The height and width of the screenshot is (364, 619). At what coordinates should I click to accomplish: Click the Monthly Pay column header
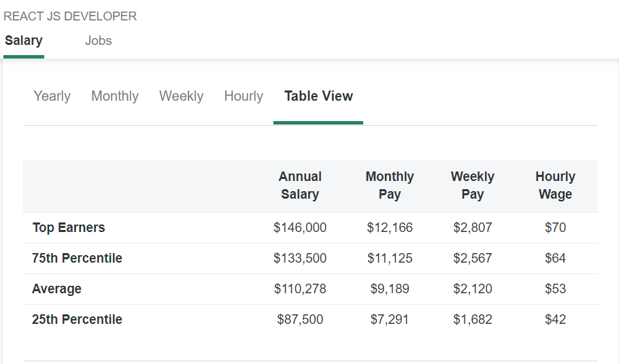coord(390,185)
